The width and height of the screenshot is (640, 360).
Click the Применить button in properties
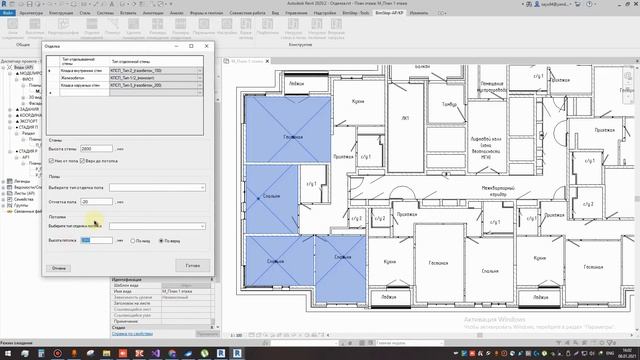pos(207,333)
